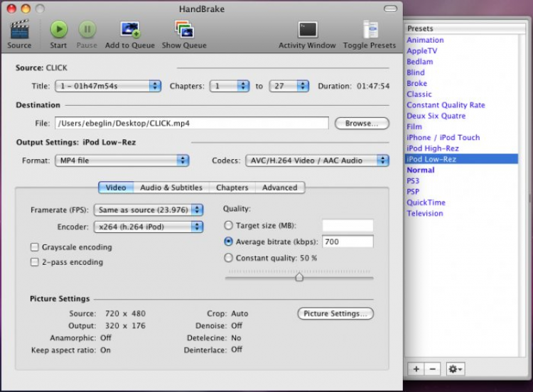Viewport: 533px width, 392px height.
Task: Choose the Constant quality radio option
Action: (x=228, y=258)
